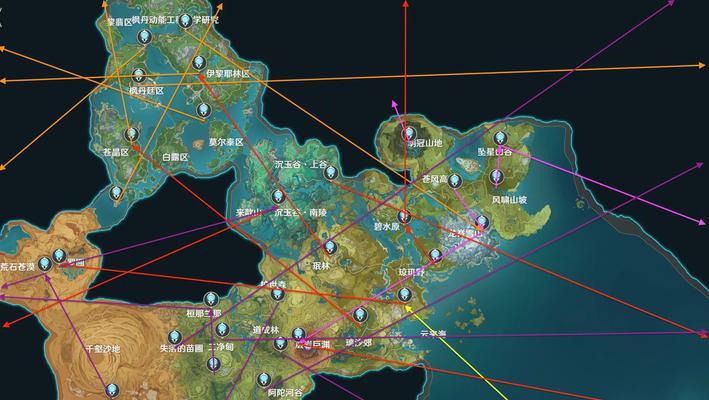Screen dimensions: 709x400
Task: Select the statue icon below 琼玑野
Action: 405,295
